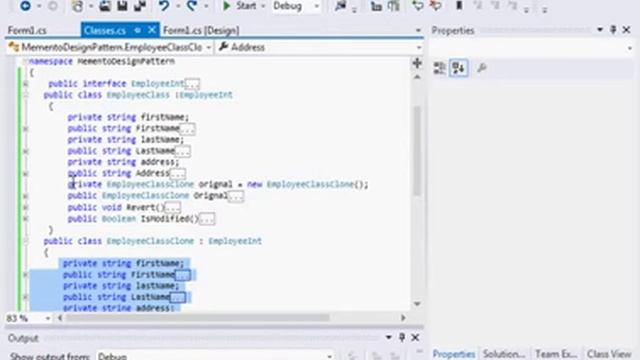The height and width of the screenshot is (360, 640).
Task: Open the Redo history dropdown arrow
Action: 206,6
